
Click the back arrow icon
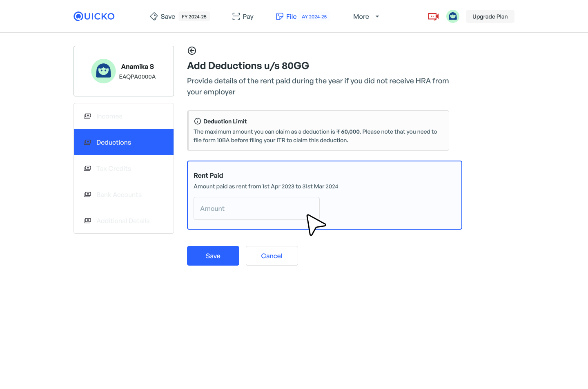pyautogui.click(x=192, y=51)
